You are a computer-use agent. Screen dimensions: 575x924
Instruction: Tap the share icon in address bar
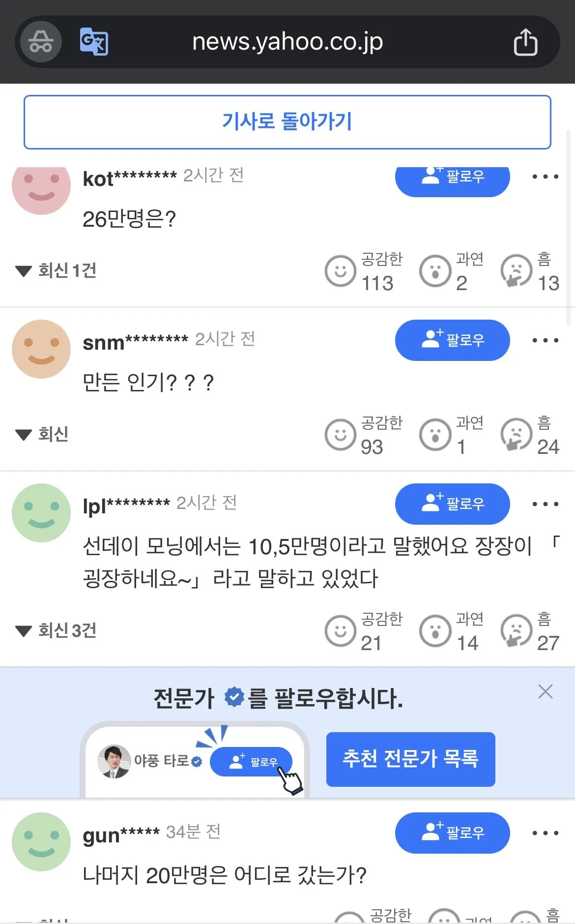click(x=525, y=42)
